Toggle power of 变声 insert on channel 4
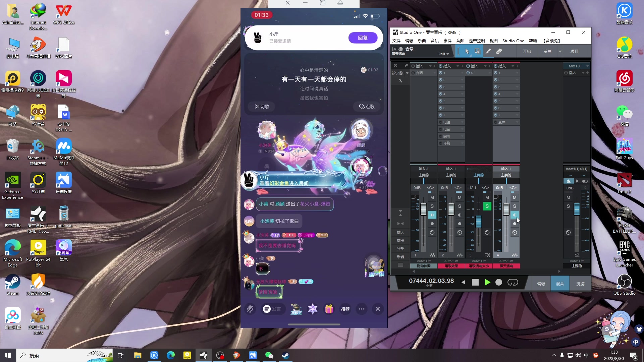 pyautogui.click(x=495, y=122)
